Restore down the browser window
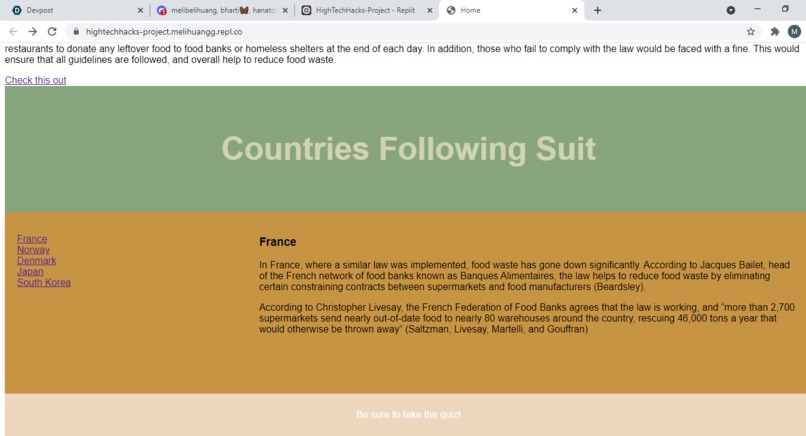 point(785,9)
